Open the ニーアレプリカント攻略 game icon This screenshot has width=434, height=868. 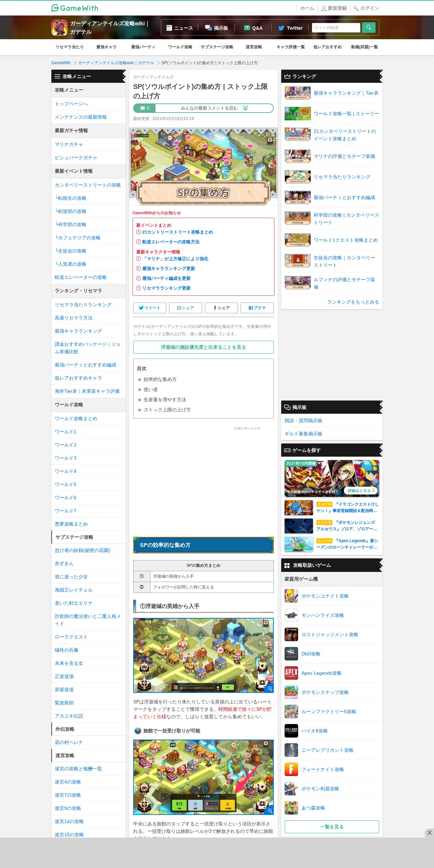(x=291, y=750)
